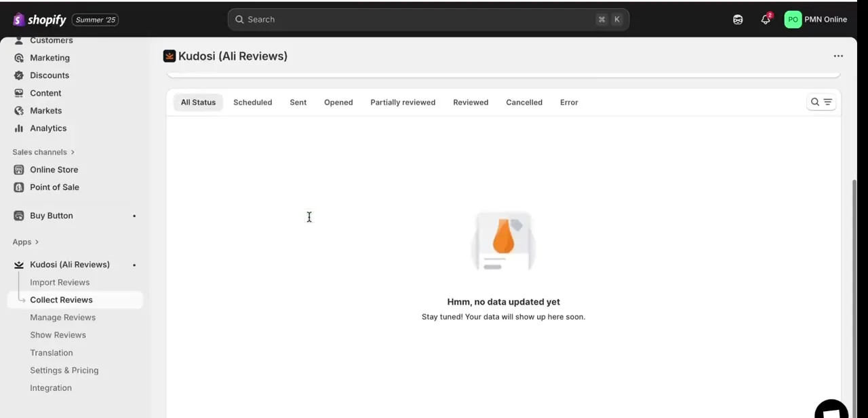This screenshot has height=418, width=868.
Task: Open Manage Reviews
Action: (62, 318)
